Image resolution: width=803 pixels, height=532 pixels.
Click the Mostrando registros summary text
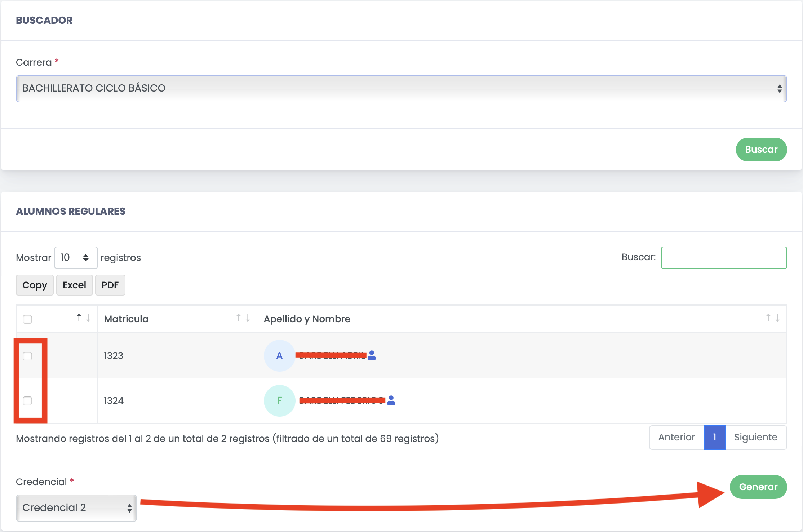tap(227, 439)
